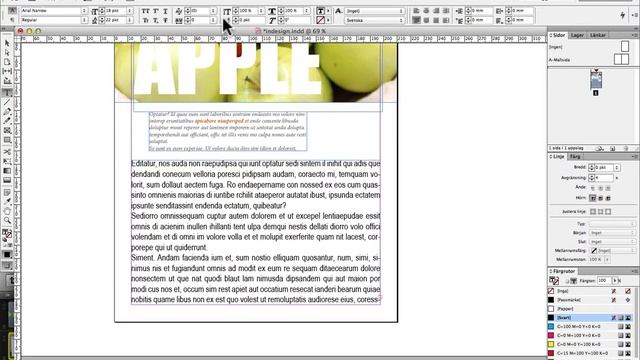Select the Hand tool
This screenshot has height=360, width=640.
click(7, 211)
